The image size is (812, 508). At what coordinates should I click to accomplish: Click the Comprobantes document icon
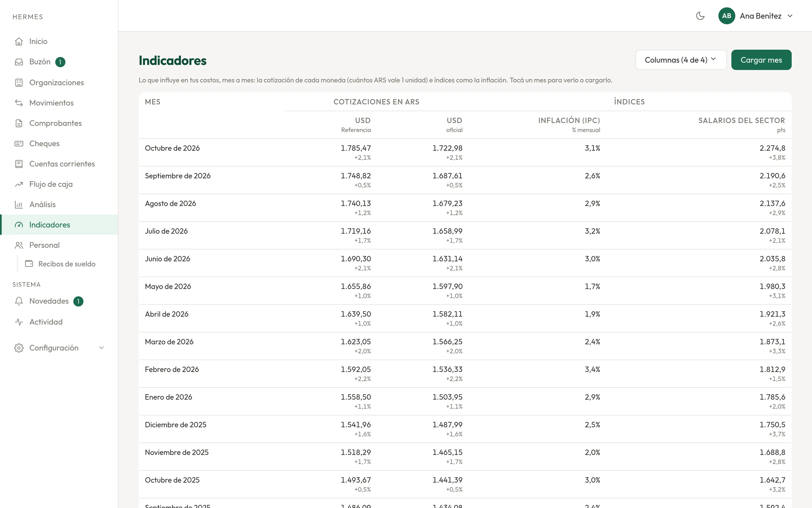(19, 123)
